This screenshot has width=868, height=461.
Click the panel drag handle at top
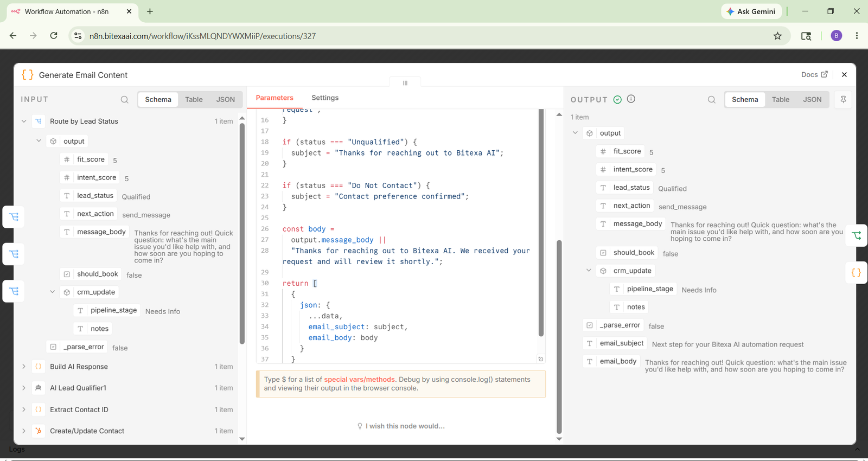[405, 83]
